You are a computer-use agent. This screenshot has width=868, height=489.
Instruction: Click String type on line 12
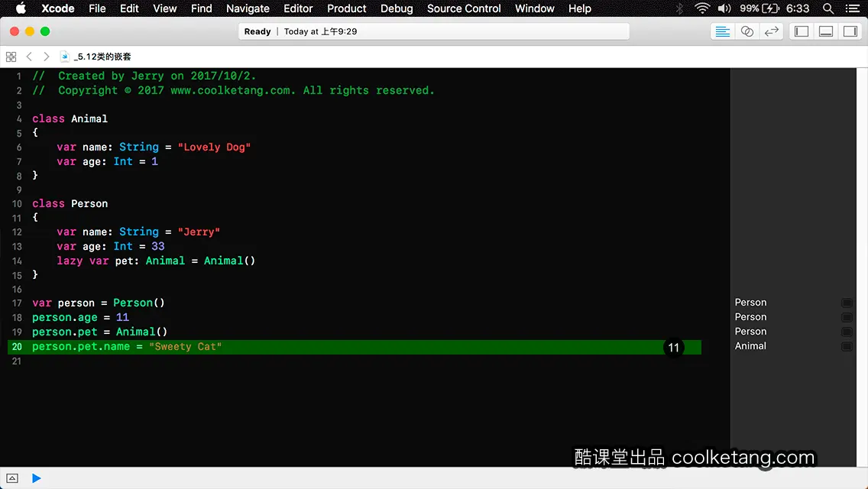tap(139, 232)
